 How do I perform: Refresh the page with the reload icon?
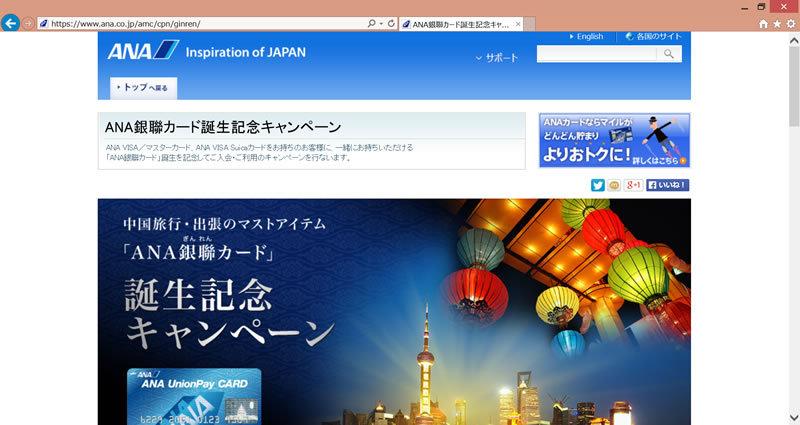coord(391,23)
